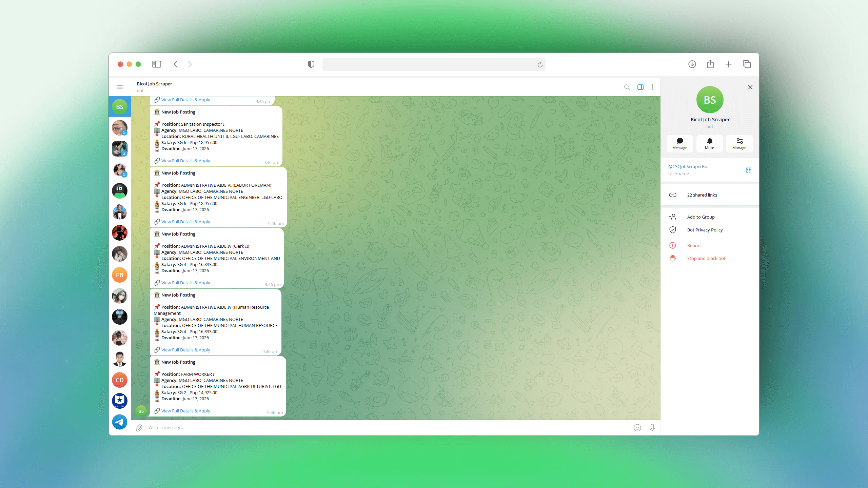Open the Course Hero star avatar chat
This screenshot has width=868, height=488.
coord(120,401)
